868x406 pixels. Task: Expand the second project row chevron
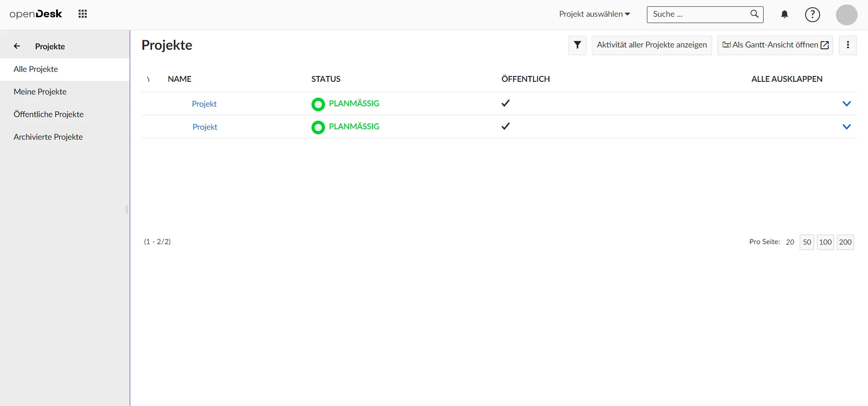point(847,127)
